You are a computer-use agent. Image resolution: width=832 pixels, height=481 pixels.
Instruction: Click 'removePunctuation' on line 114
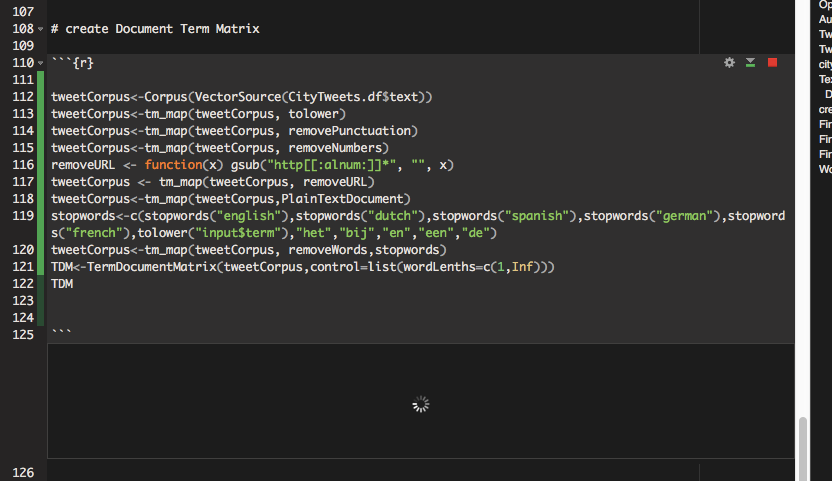350,131
